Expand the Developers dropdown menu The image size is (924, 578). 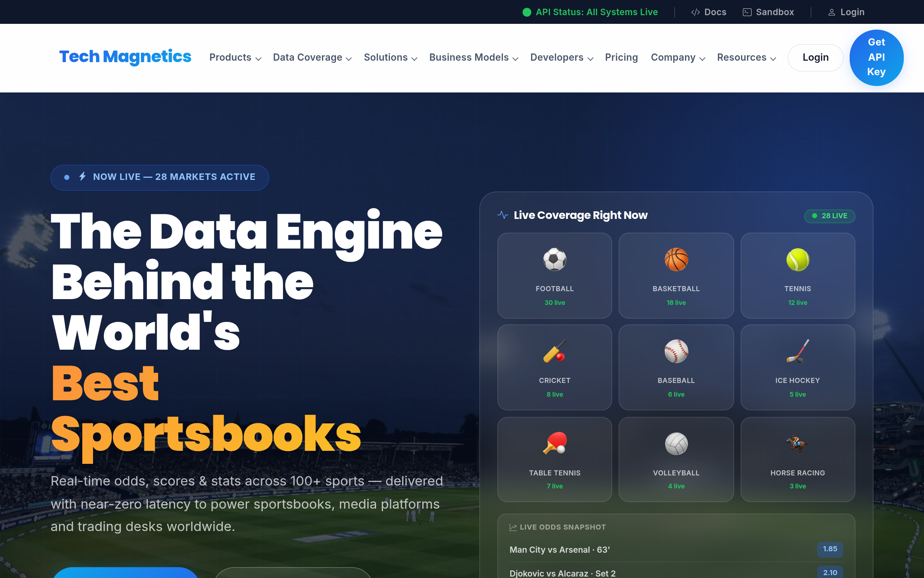(x=562, y=57)
